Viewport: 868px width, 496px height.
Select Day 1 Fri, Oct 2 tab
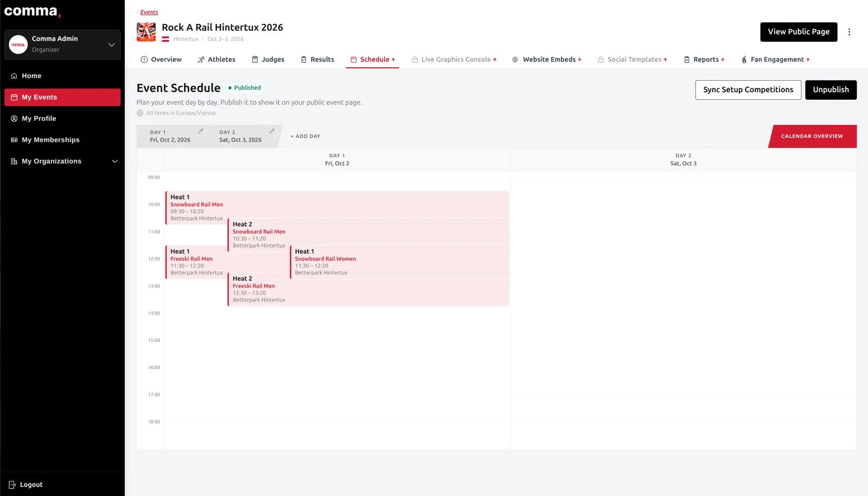170,136
